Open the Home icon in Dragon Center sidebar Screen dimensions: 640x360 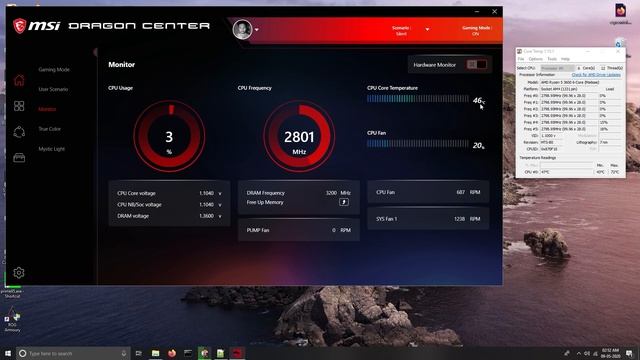point(19,80)
